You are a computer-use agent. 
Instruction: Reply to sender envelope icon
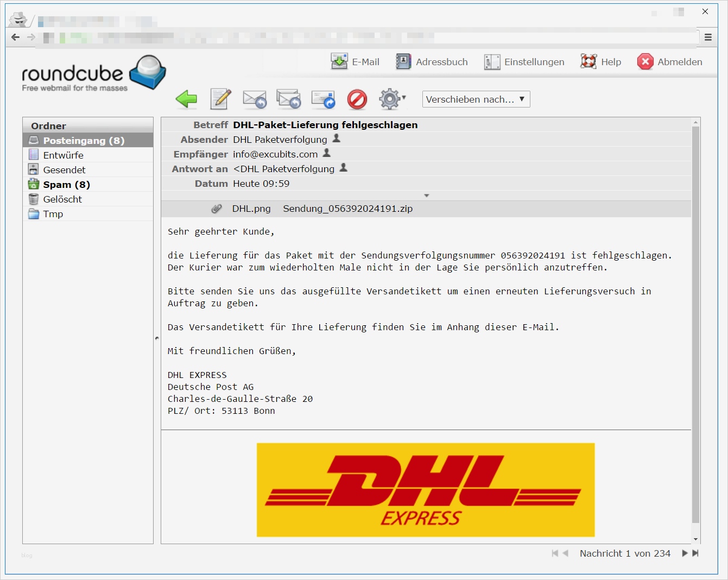[255, 99]
